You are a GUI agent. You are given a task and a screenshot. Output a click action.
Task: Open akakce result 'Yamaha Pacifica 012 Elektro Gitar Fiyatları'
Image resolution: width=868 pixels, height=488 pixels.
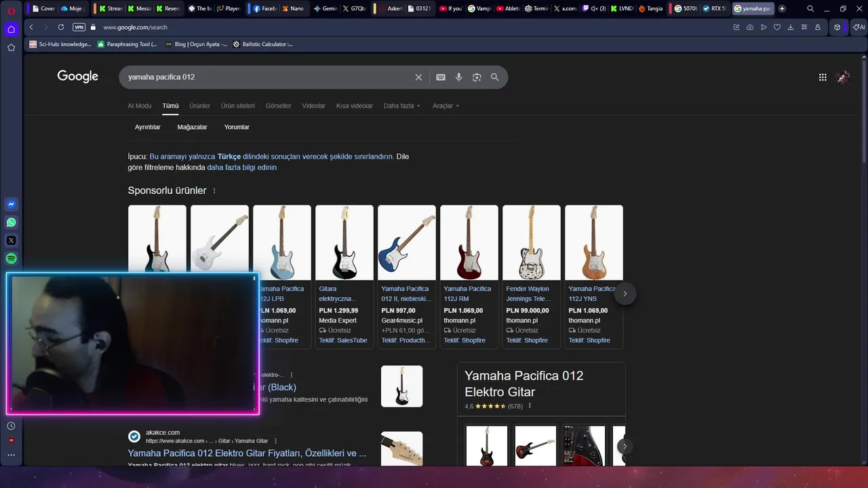(x=247, y=453)
